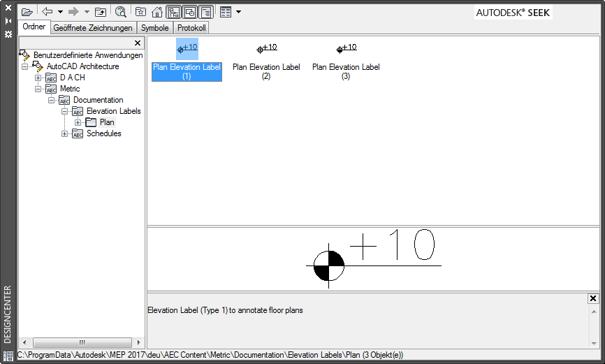Collapse the Metric node

pos(38,89)
